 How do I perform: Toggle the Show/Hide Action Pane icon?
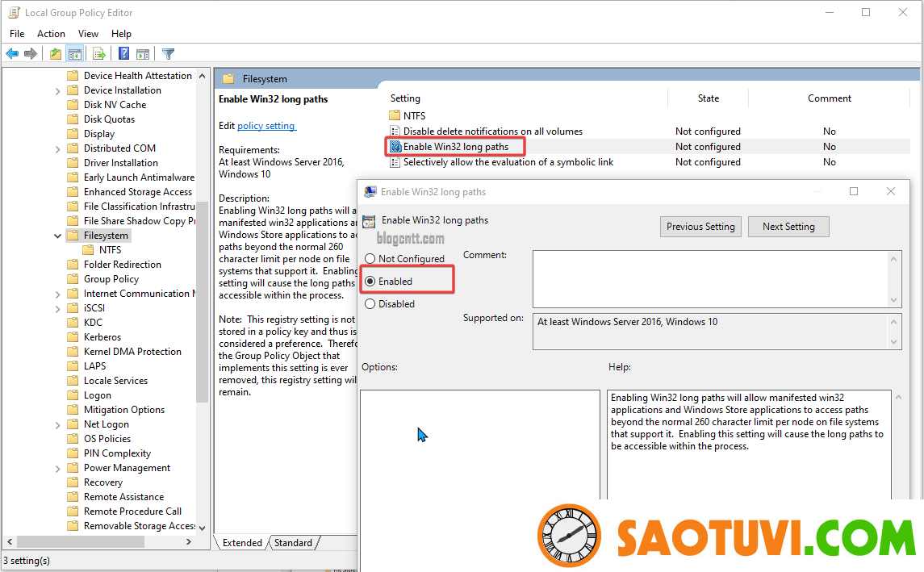point(143,54)
